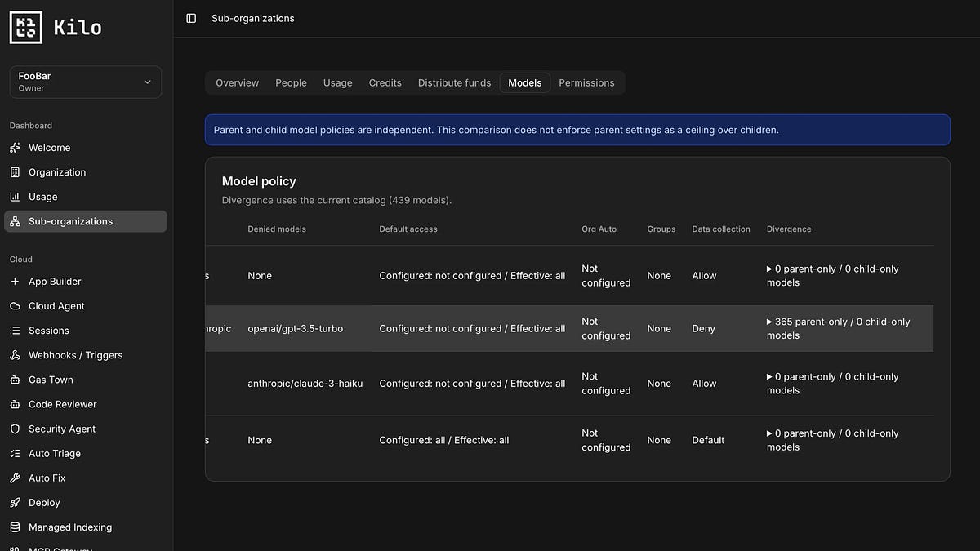Click the Cloud Agent cloud icon
The height and width of the screenshot is (551, 980).
point(15,306)
